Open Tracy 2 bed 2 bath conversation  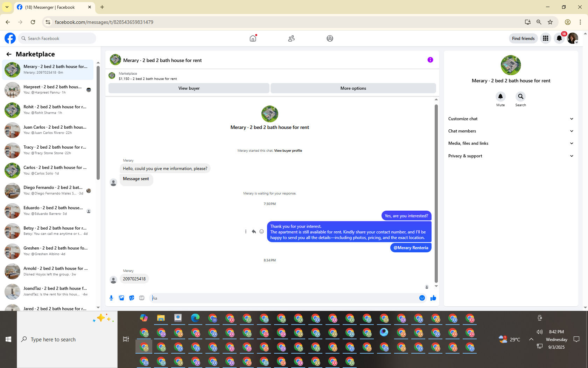(x=48, y=150)
